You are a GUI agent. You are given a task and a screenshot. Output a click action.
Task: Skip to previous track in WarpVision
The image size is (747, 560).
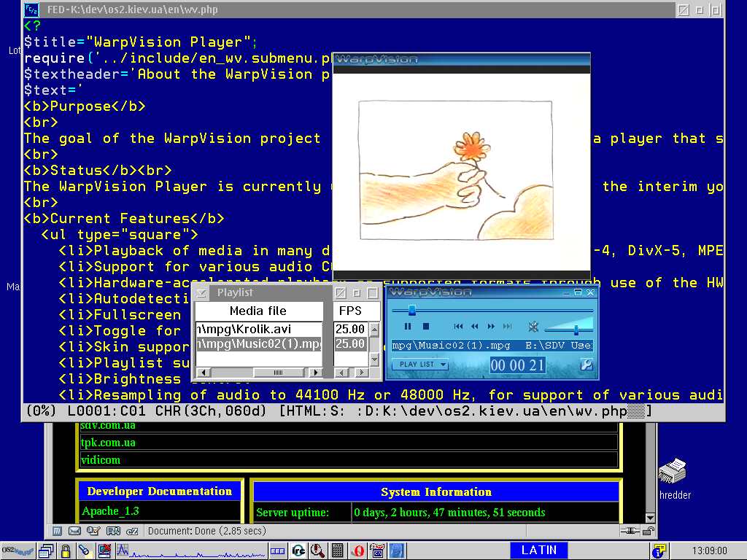pyautogui.click(x=458, y=326)
